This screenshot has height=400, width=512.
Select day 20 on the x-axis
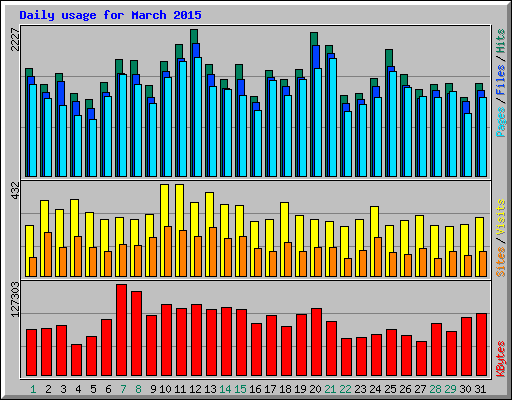click(x=315, y=389)
